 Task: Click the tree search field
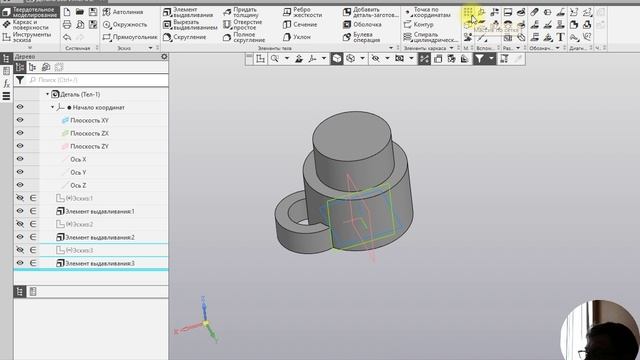coord(97,80)
